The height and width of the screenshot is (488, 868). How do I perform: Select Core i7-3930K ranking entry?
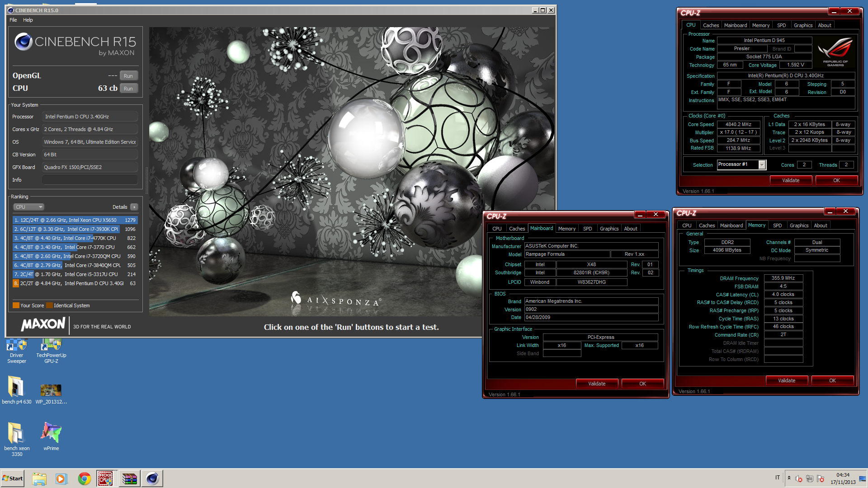(x=75, y=229)
